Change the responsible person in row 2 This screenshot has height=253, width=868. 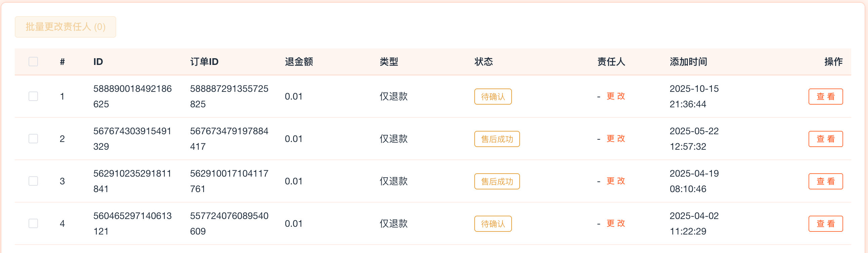pyautogui.click(x=616, y=139)
